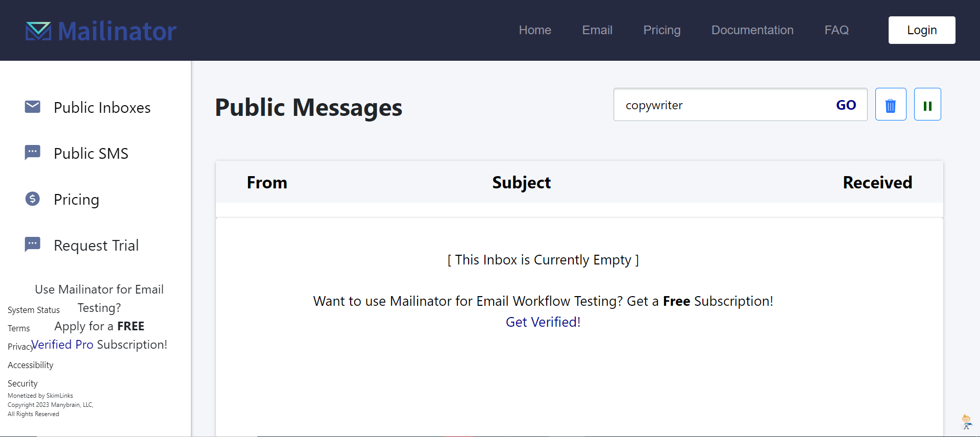Click the Login button

point(922,30)
